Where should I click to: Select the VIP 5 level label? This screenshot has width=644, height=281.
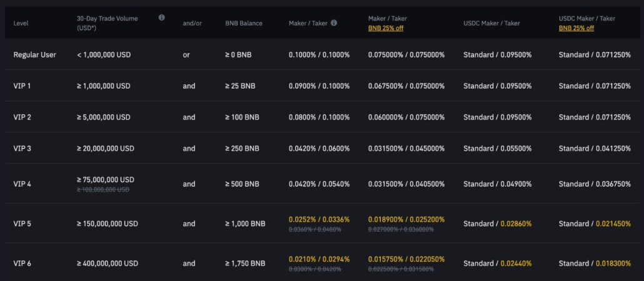[22, 223]
